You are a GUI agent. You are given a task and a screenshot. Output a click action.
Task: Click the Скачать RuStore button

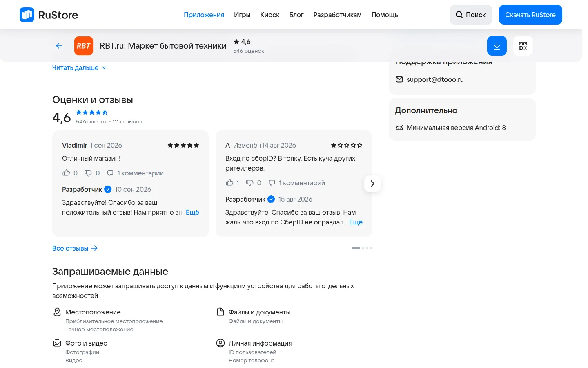530,15
